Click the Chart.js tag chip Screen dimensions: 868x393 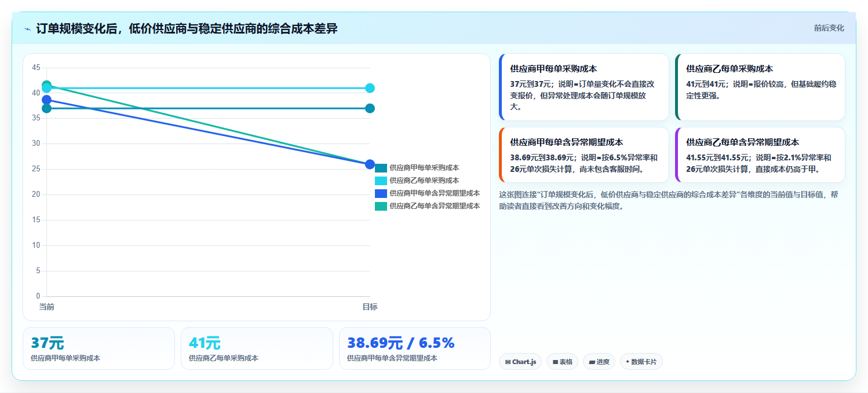[x=520, y=362]
